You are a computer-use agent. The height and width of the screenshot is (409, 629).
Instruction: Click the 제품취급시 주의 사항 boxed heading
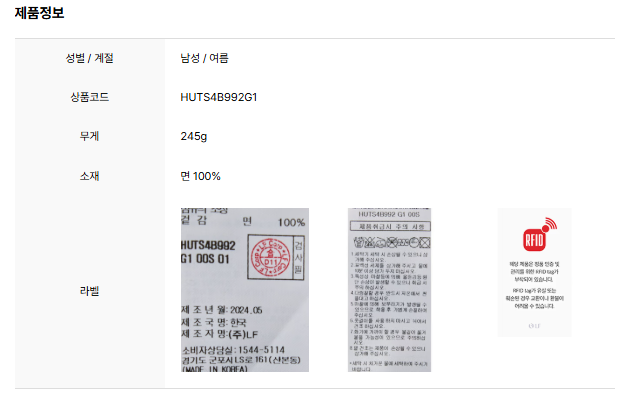[x=391, y=227]
